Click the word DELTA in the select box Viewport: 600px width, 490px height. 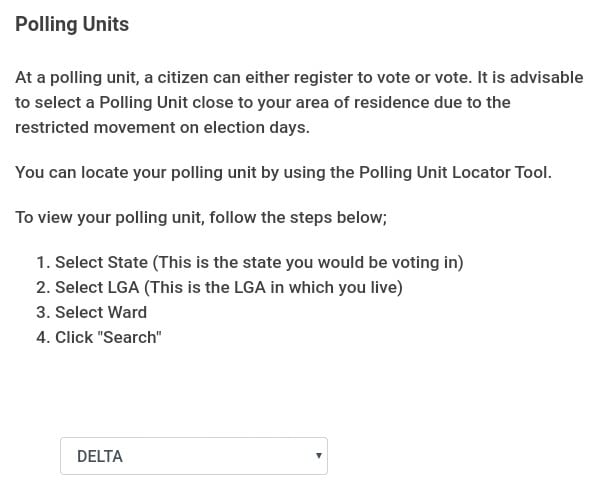pos(100,456)
